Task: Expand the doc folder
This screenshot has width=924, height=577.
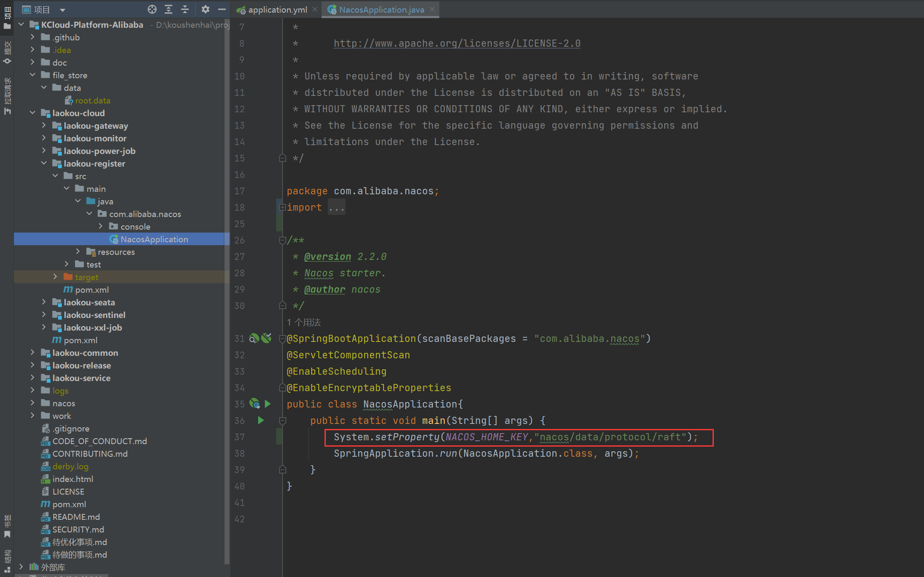Action: point(33,62)
